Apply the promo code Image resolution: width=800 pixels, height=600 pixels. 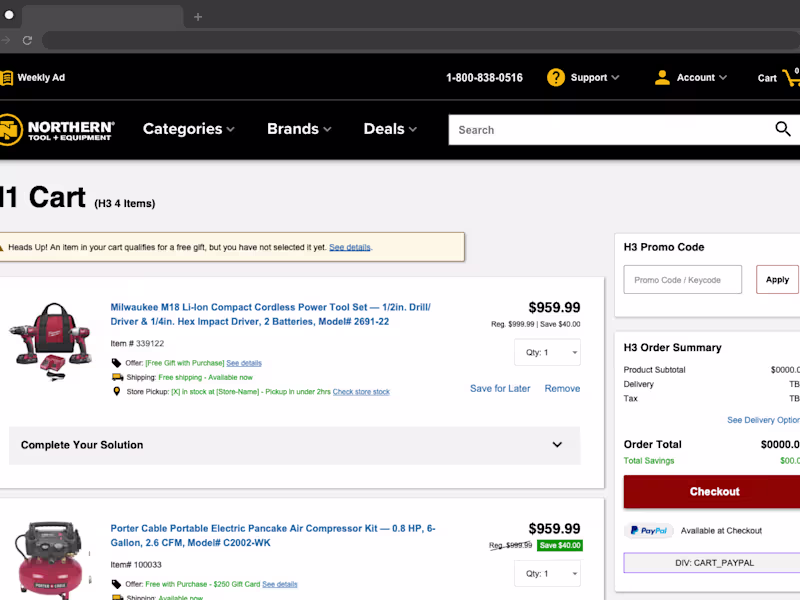pyautogui.click(x=777, y=280)
